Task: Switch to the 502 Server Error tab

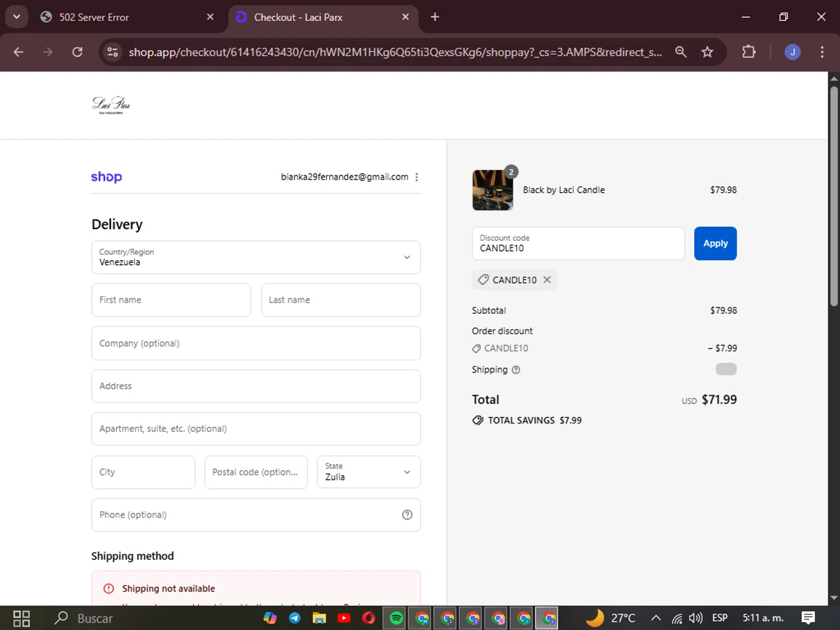Action: (127, 17)
